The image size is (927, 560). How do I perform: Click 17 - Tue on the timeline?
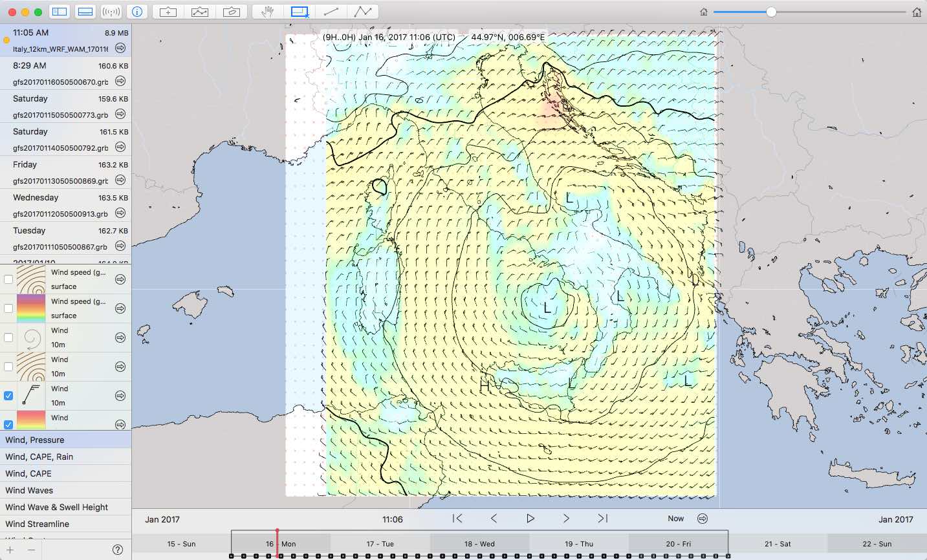[x=380, y=544]
